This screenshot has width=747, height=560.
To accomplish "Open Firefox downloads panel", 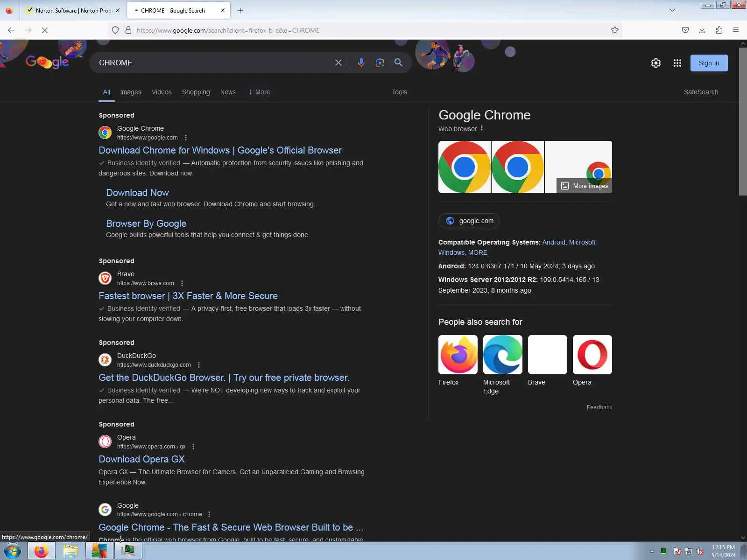I will point(702,30).
